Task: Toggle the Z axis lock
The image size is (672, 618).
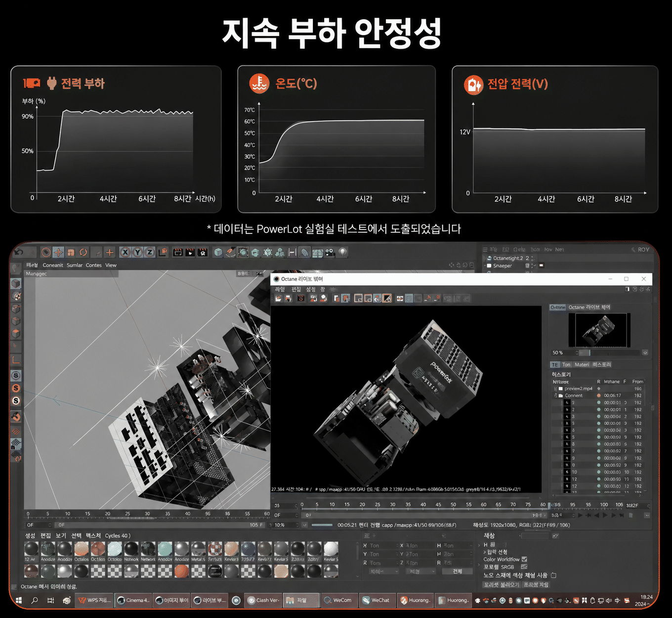Action: pyautogui.click(x=149, y=252)
